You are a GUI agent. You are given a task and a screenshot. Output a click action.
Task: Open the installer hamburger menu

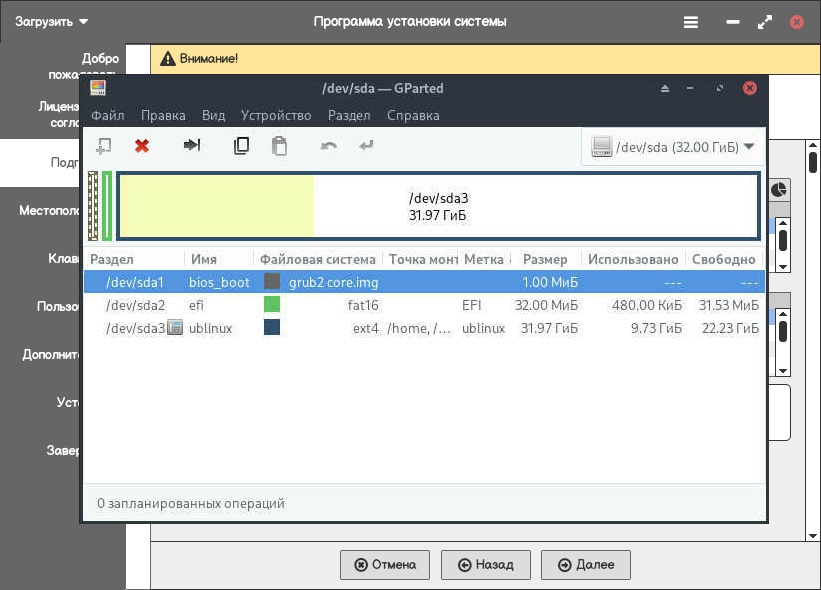pos(691,21)
